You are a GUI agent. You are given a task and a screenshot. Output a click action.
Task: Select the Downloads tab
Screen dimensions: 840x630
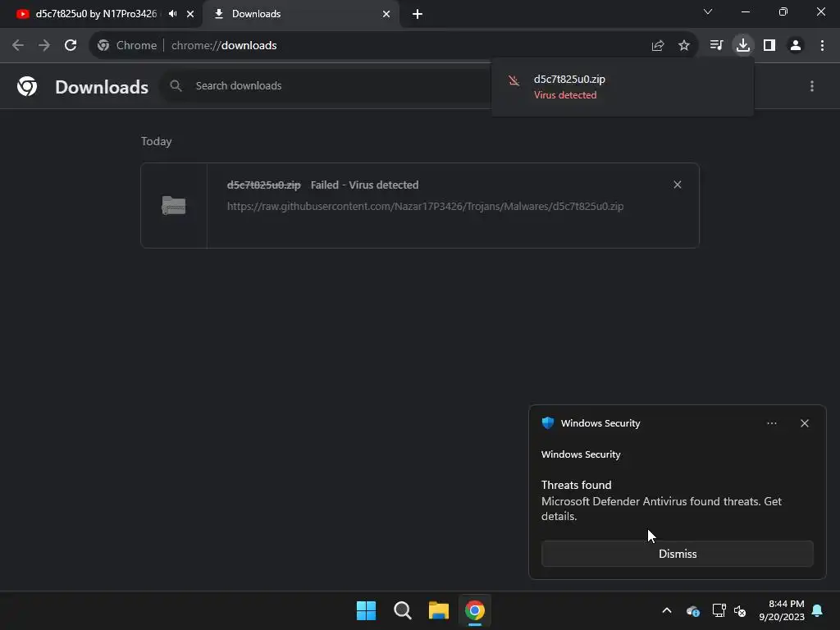[302, 14]
